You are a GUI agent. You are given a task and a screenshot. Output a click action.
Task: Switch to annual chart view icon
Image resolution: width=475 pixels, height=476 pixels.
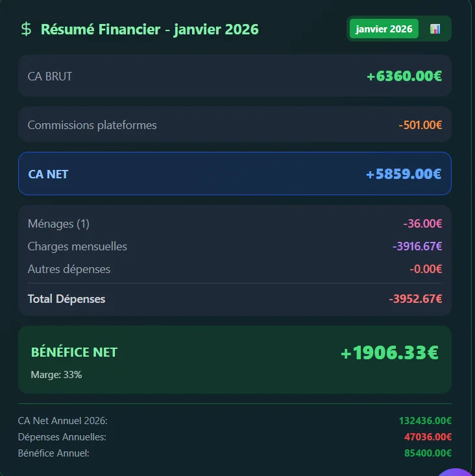pyautogui.click(x=435, y=29)
